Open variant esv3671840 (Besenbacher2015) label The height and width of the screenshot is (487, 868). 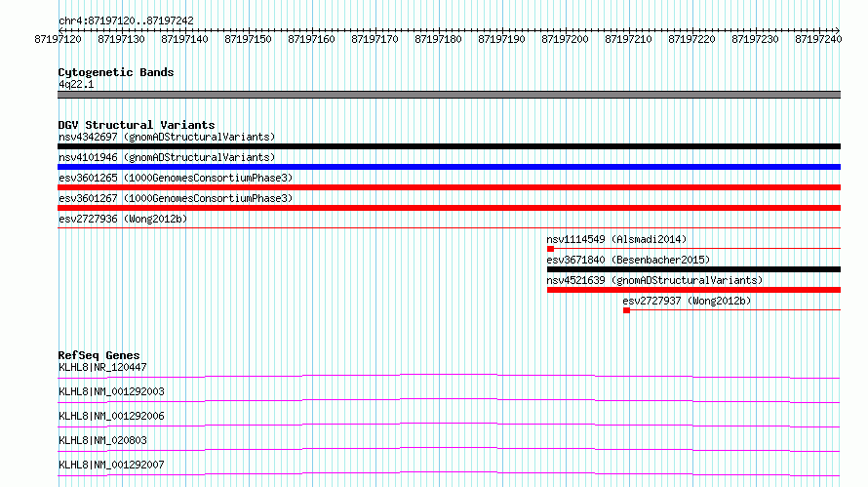pos(628,260)
